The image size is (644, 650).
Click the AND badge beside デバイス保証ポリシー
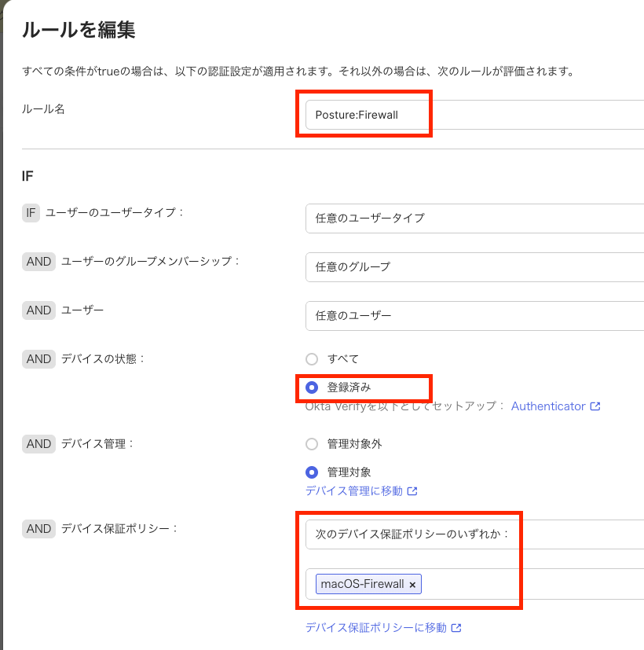(x=38, y=529)
